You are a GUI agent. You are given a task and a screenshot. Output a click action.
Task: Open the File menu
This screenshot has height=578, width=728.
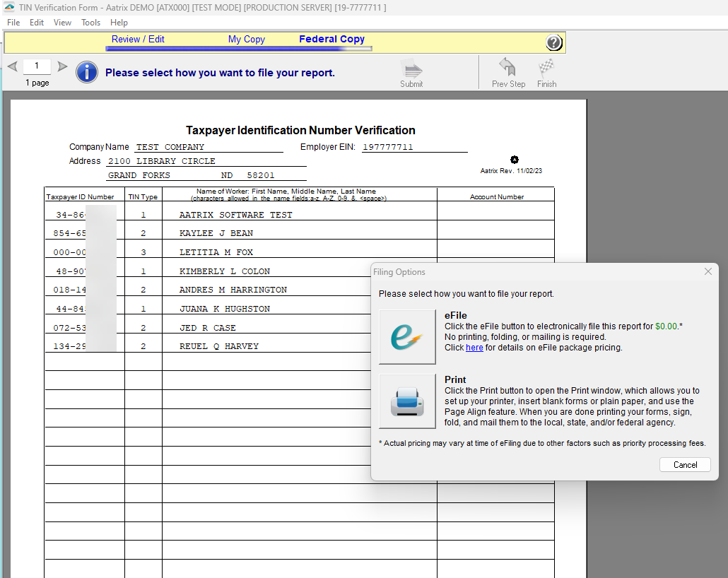click(x=13, y=22)
